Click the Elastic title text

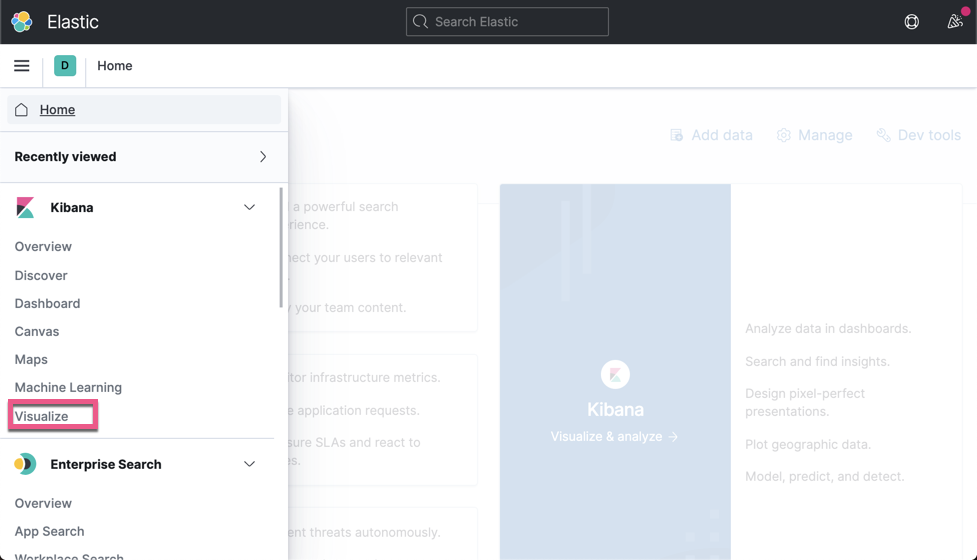click(x=73, y=22)
